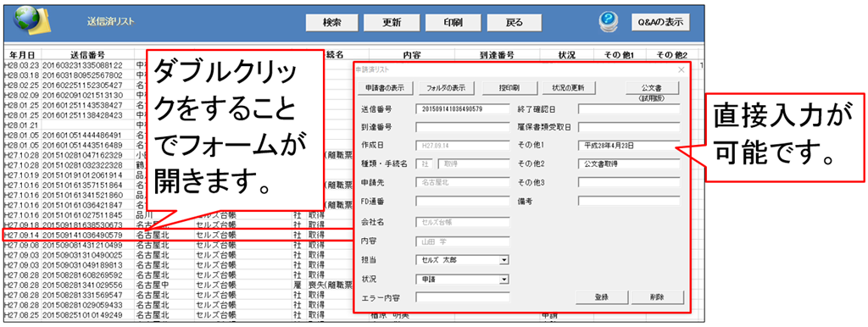Screen dimensions: 868x327
Task: Click the date cell H28.01.21
Action: pyautogui.click(x=20, y=125)
